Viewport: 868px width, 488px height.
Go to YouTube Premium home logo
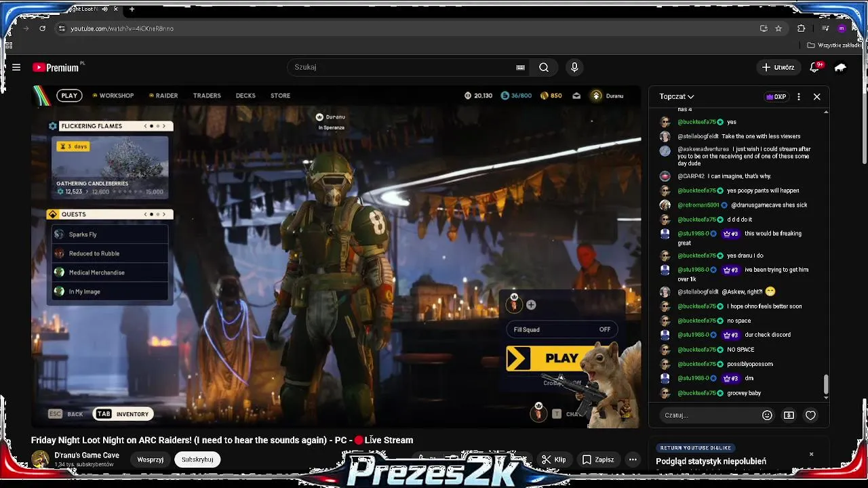pos(56,67)
